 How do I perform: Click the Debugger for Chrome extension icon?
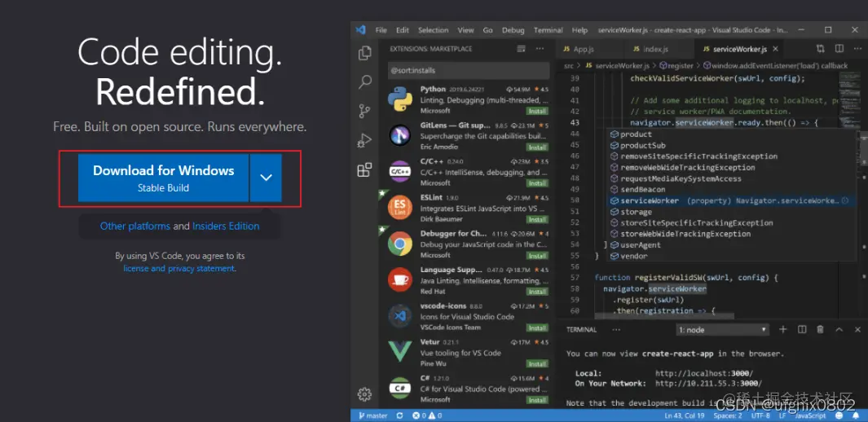[399, 243]
